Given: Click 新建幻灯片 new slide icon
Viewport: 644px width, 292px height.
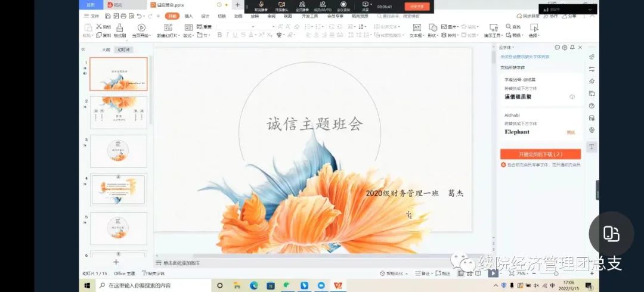Looking at the screenshot, I should tap(166, 27).
